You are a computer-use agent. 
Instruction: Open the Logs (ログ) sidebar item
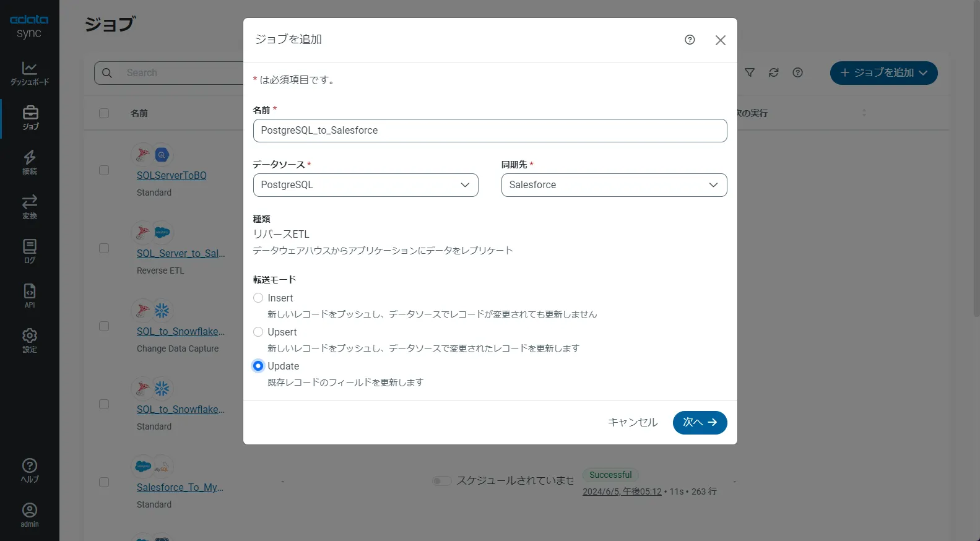tap(30, 252)
